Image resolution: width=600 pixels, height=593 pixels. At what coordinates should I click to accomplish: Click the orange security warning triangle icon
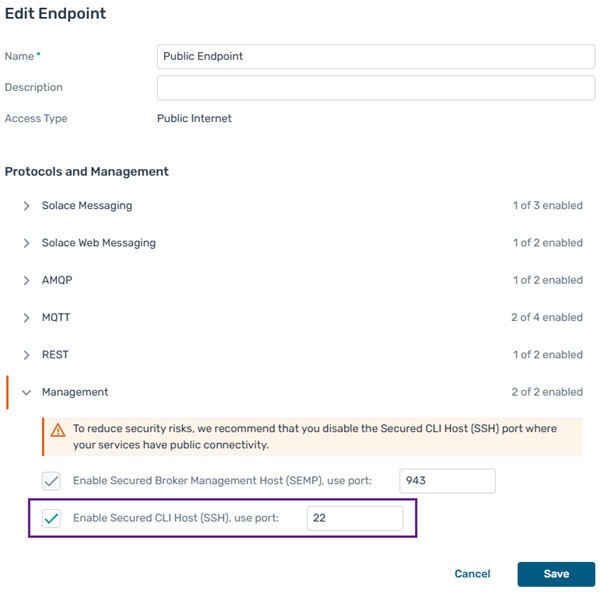pos(58,429)
